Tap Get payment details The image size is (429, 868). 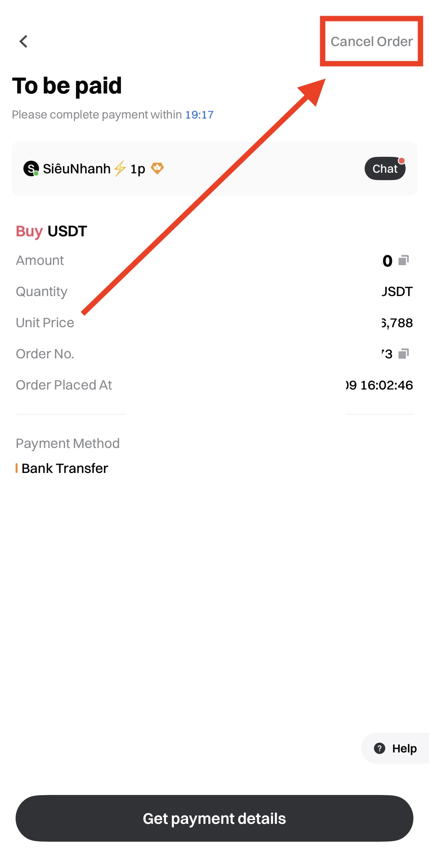(x=214, y=818)
